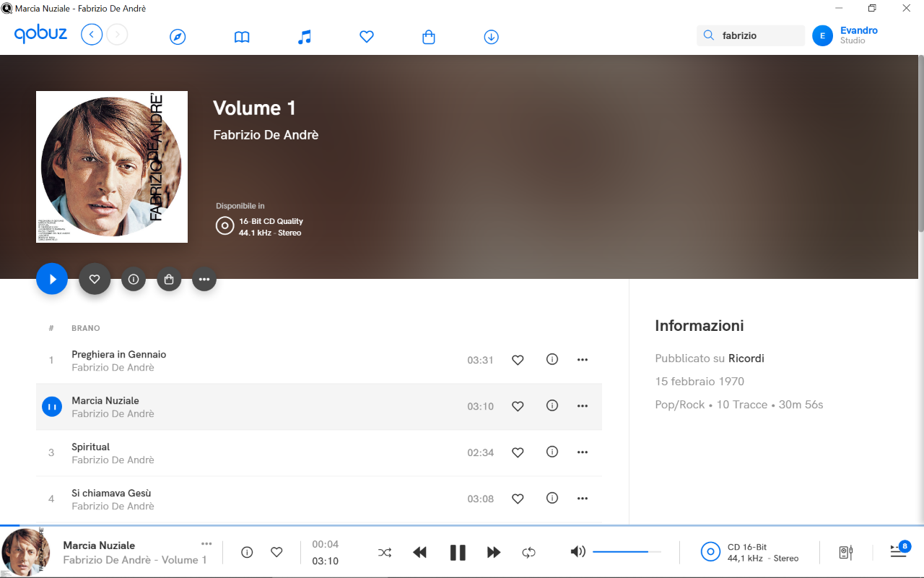
Task: Buy the album with the bag button
Action: click(x=169, y=279)
